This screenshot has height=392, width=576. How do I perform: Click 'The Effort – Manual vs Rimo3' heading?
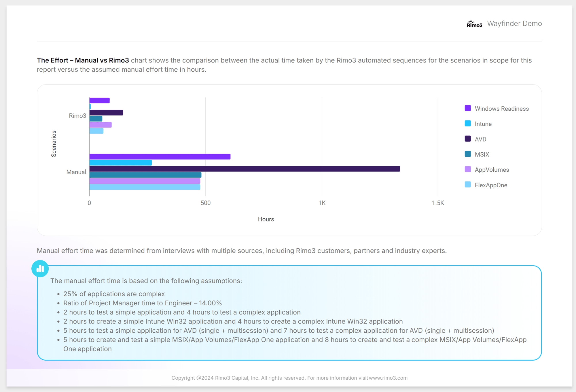pyautogui.click(x=83, y=60)
